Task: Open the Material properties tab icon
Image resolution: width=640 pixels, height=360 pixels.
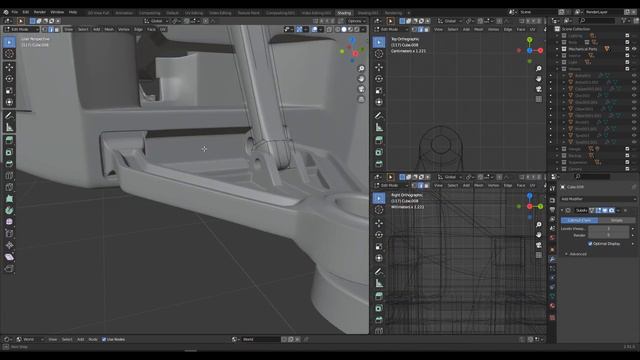Action: click(552, 306)
